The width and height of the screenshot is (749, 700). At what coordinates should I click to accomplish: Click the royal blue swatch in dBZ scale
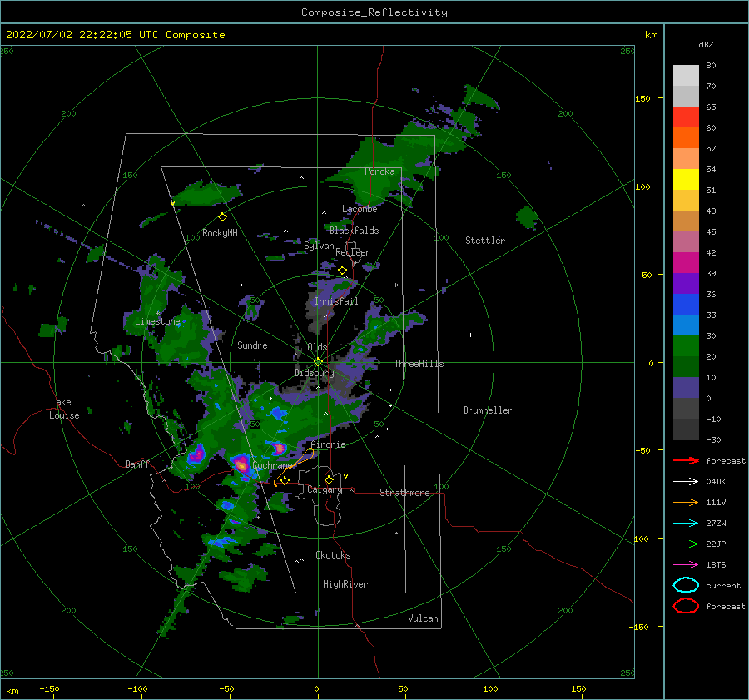(x=686, y=305)
